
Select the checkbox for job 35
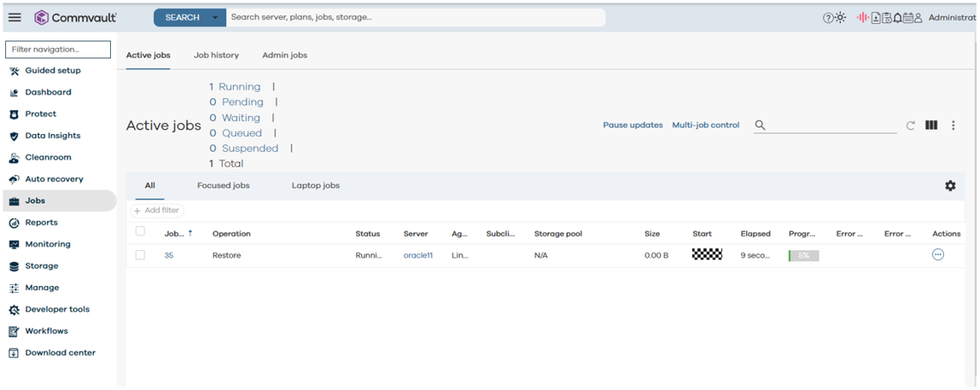tap(140, 255)
